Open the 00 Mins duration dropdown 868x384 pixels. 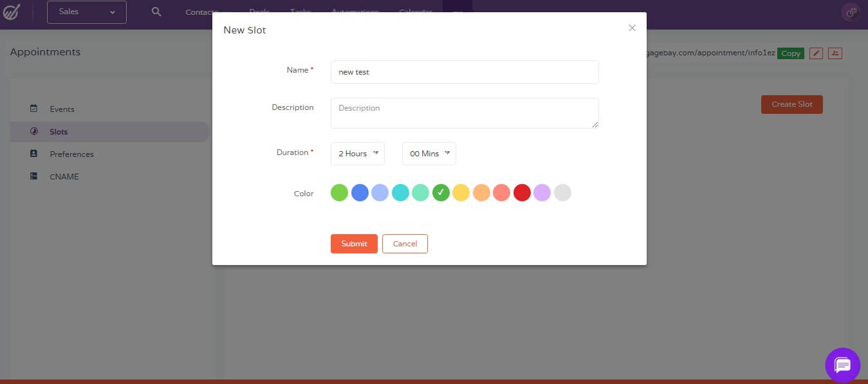429,154
